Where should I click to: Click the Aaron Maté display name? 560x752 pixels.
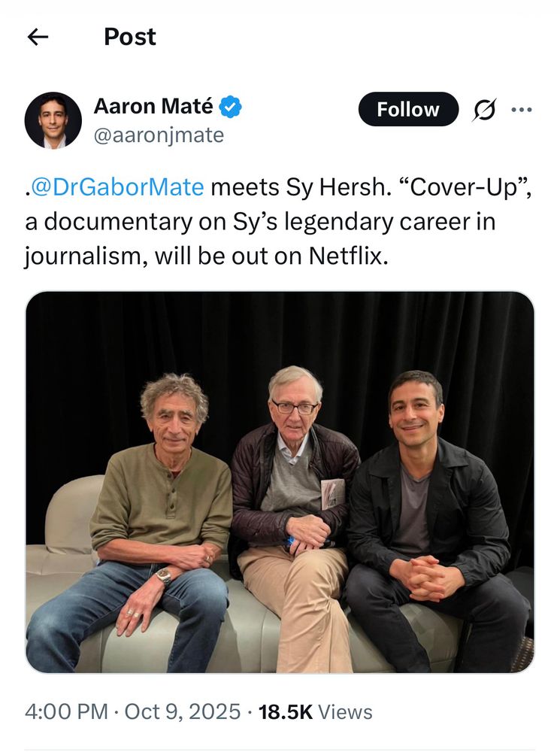click(153, 107)
